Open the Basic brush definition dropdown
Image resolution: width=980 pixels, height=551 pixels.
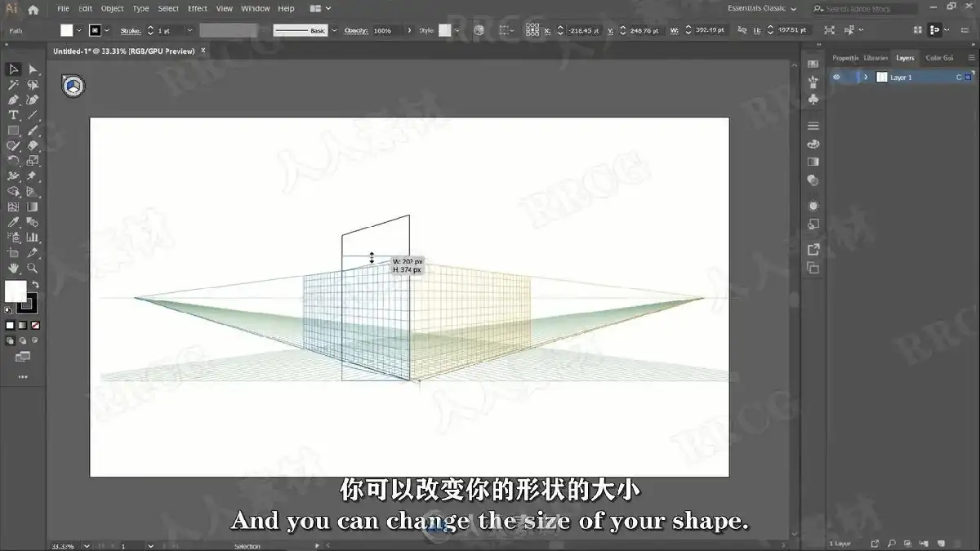click(332, 30)
